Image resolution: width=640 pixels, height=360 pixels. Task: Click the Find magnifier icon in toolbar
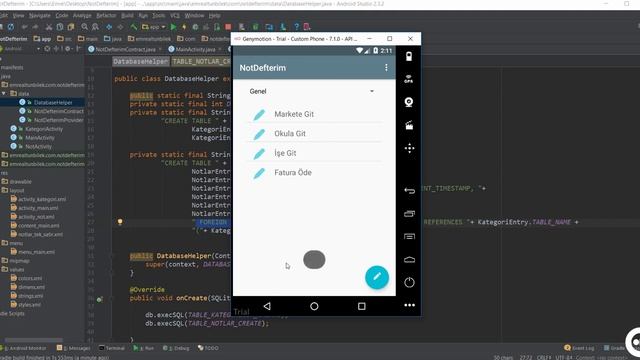pos(84,27)
